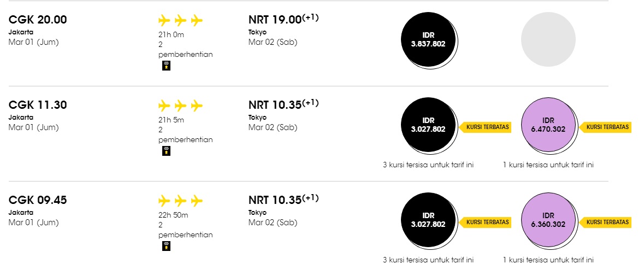This screenshot has height=275, width=644.
Task: Select the IDR 3.027.802 fare for the CGK 09.45 flight
Action: pos(429,221)
